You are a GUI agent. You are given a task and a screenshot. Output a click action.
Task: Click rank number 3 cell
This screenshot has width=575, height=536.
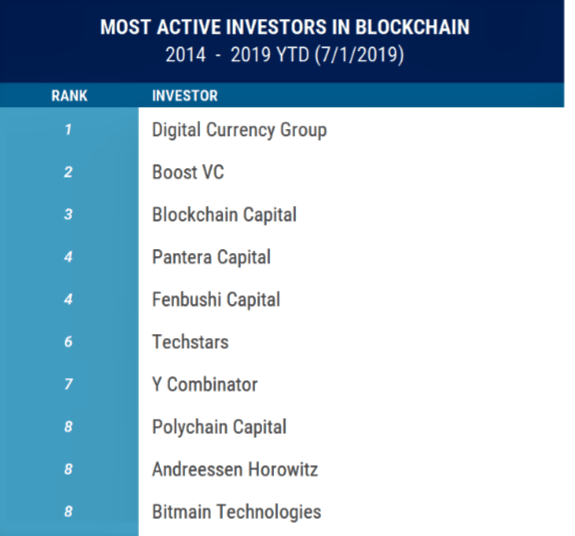[x=68, y=214]
